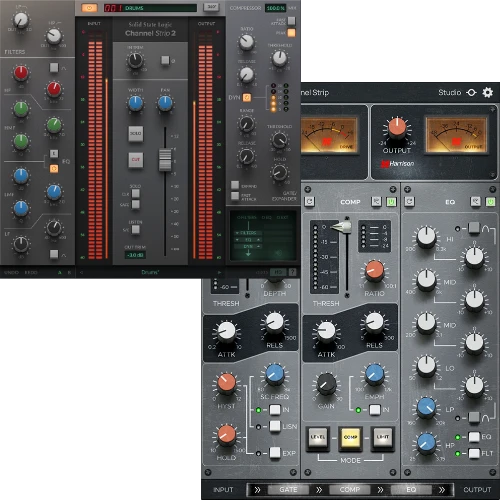
Task: Reset the Harrison EQ section
Action: (409, 202)
